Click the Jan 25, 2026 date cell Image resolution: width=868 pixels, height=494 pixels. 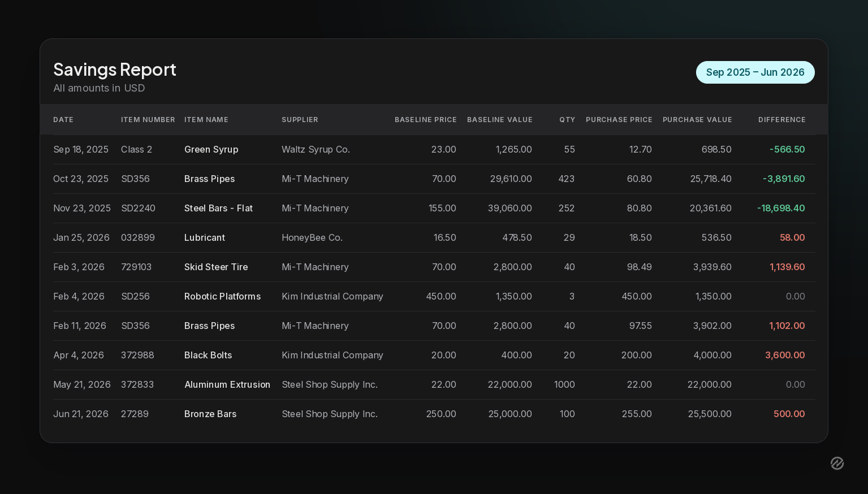pyautogui.click(x=81, y=237)
